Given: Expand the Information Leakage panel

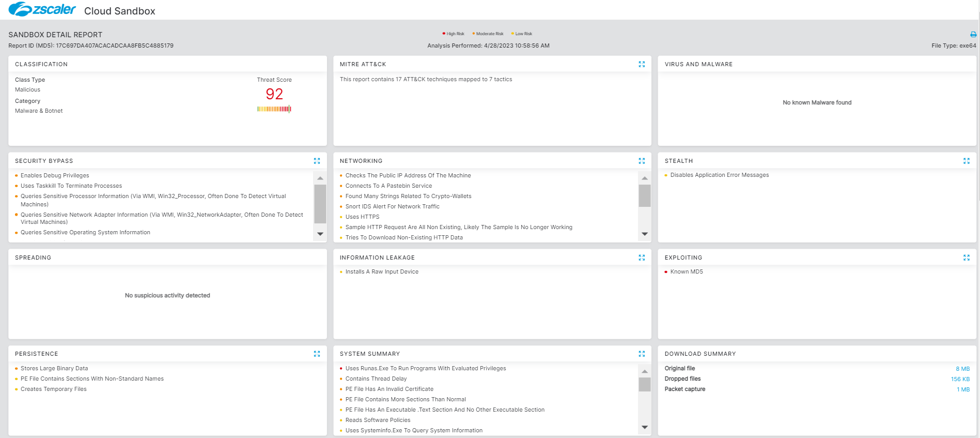Looking at the screenshot, I should (x=642, y=258).
